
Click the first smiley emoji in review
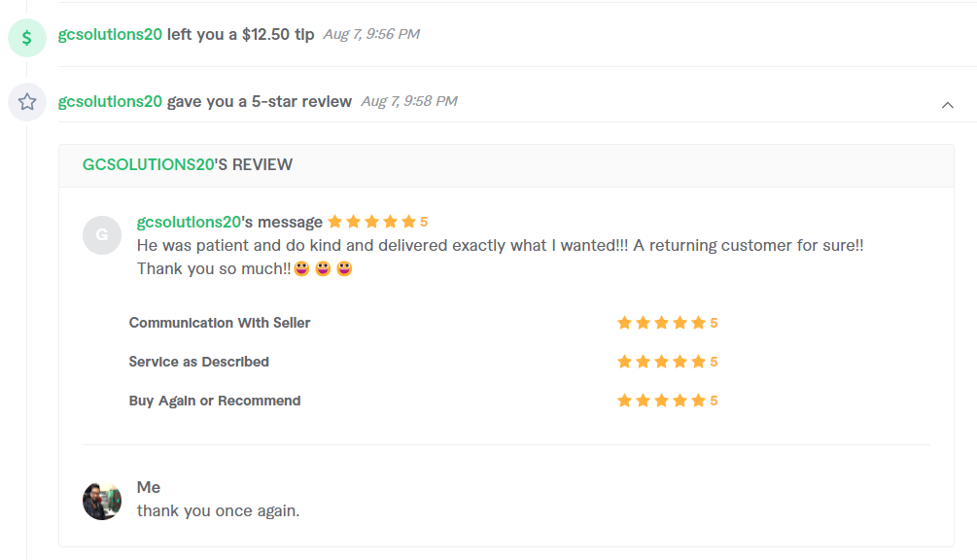301,268
